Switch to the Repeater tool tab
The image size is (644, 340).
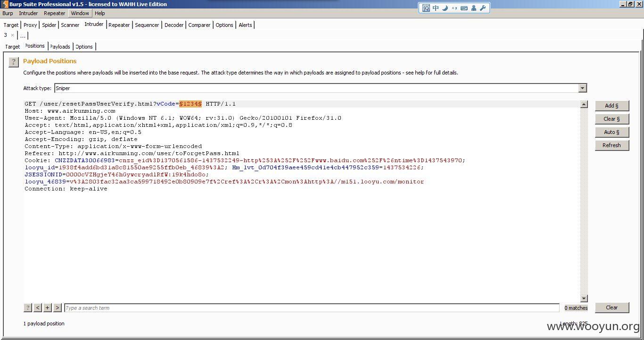coord(119,25)
